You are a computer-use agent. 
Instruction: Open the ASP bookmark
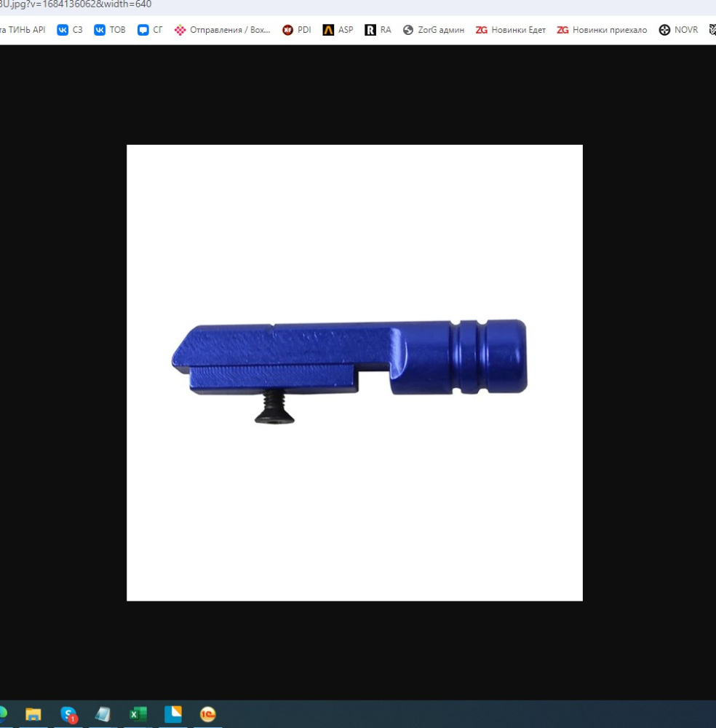pyautogui.click(x=338, y=30)
